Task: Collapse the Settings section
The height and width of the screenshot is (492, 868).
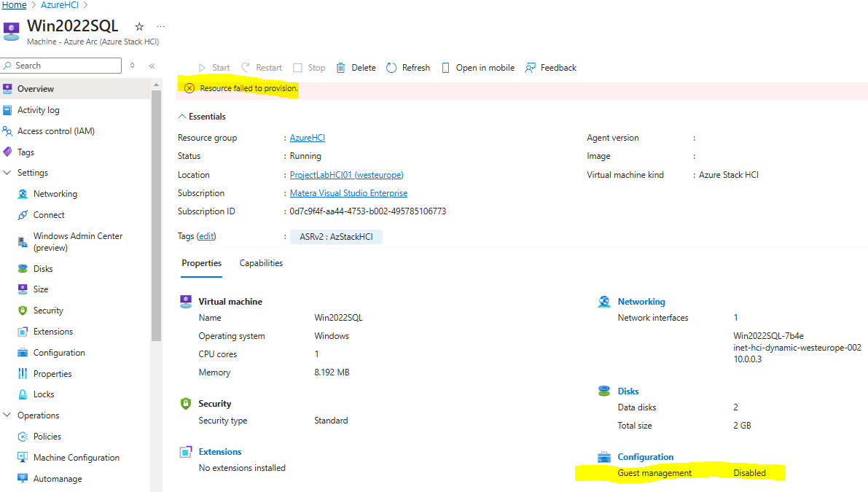Action: click(7, 173)
